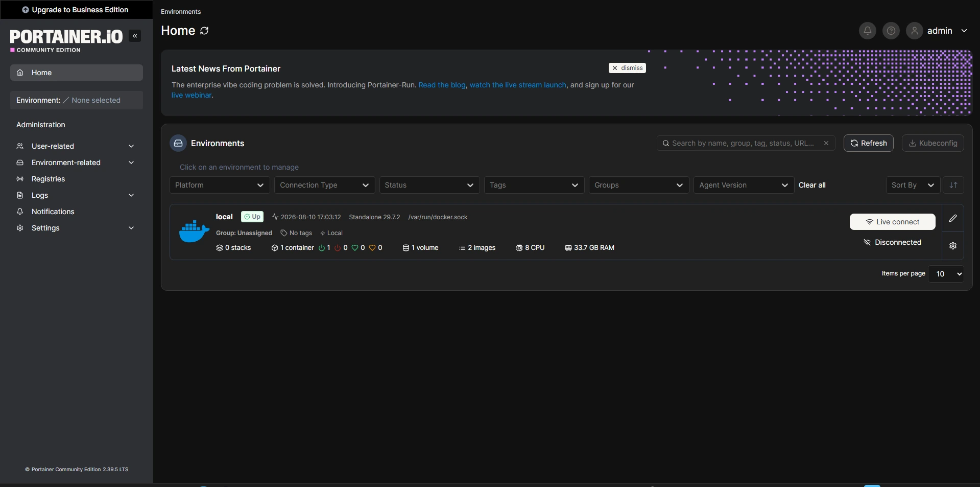Click the Docker whale environment icon
This screenshot has width=980, height=487.
pyautogui.click(x=194, y=231)
